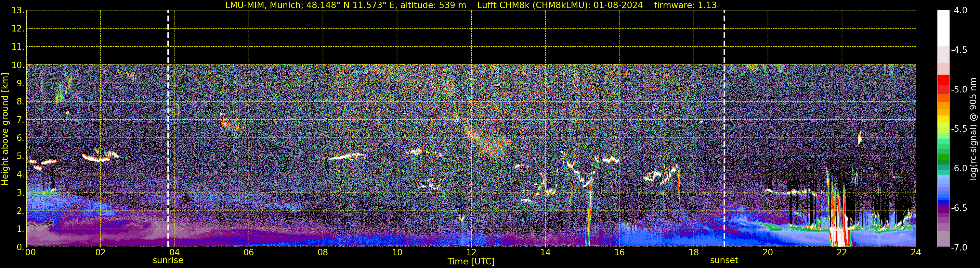Image resolution: width=980 pixels, height=268 pixels.
Task: Click the '2.' height tick label
Action: click(20, 211)
